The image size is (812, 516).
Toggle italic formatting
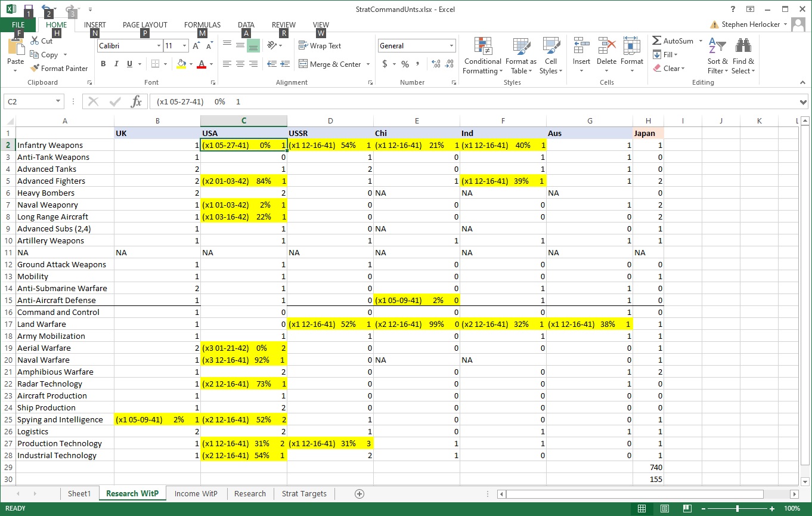116,64
